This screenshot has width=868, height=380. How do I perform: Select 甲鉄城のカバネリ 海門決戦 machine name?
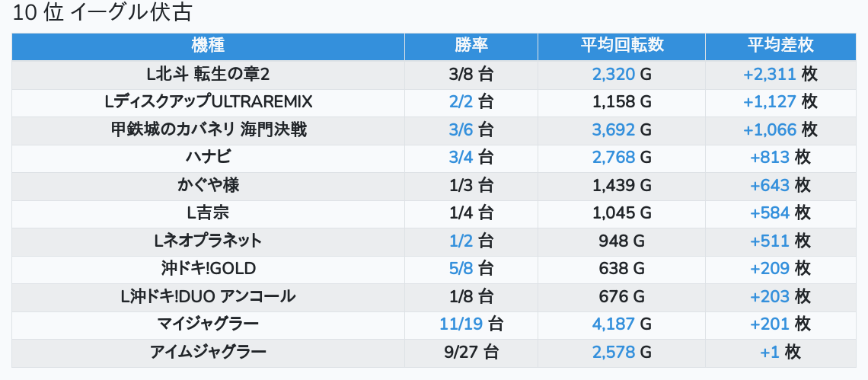point(208,129)
